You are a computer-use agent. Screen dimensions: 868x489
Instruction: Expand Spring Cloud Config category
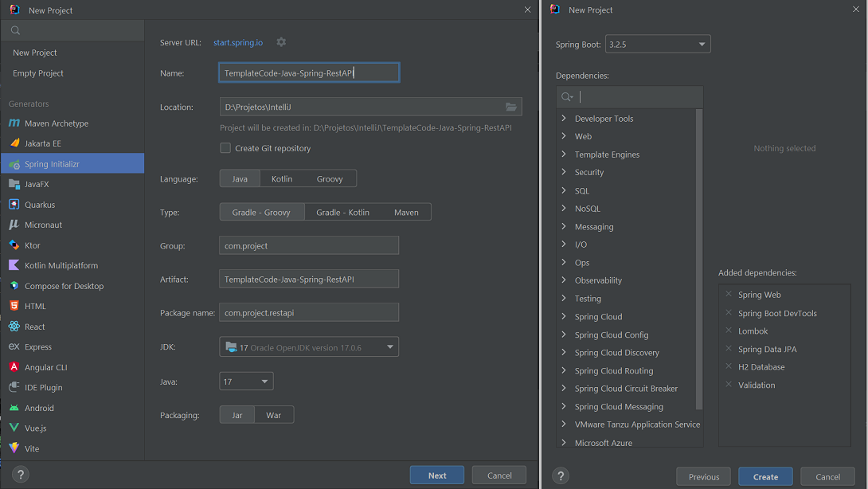pos(564,334)
